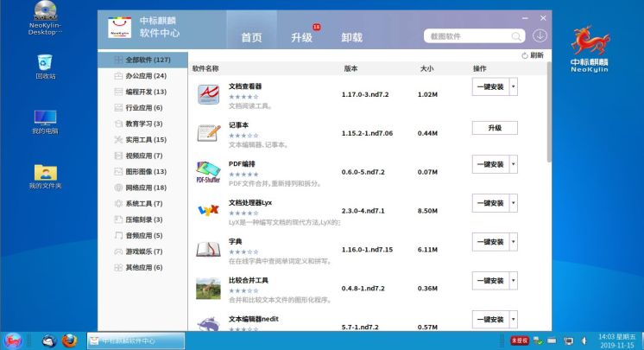Click 一键安装 for 比较合并工具
Screen dimensions: 644x350
coord(489,281)
